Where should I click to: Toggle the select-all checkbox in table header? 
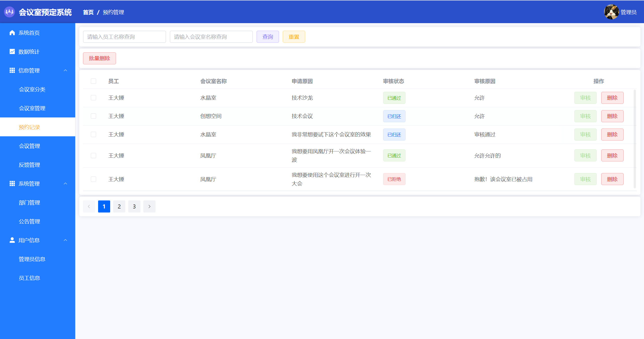pyautogui.click(x=94, y=81)
